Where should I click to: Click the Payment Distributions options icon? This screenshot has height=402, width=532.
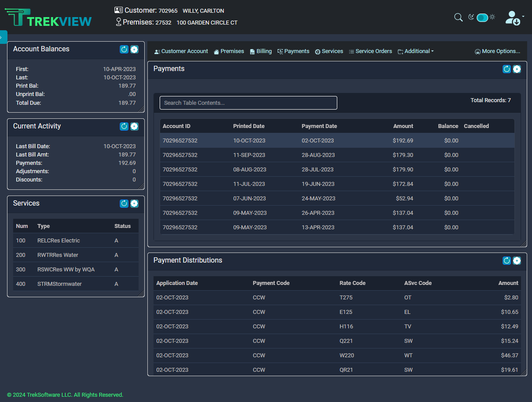coord(517,260)
